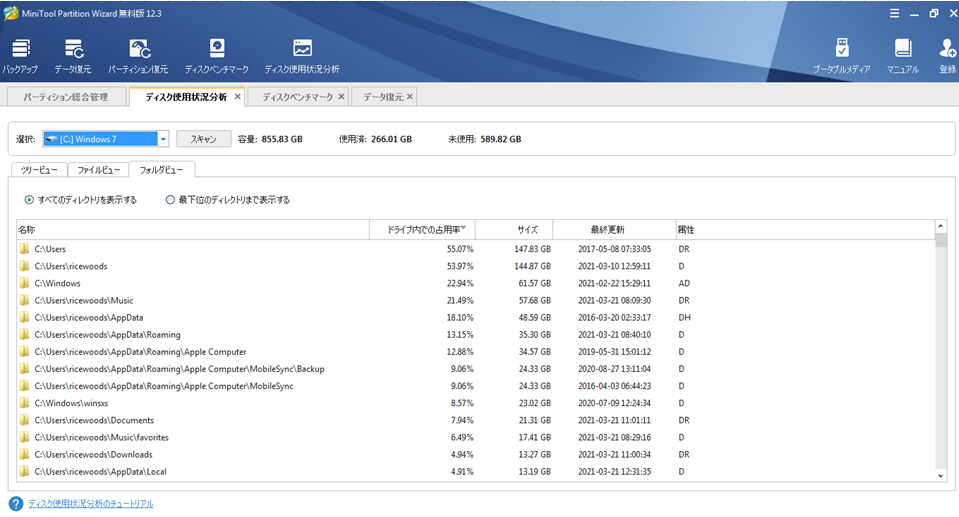Click scrollbar up arrow in folder list
959x517 pixels.
coord(941,226)
